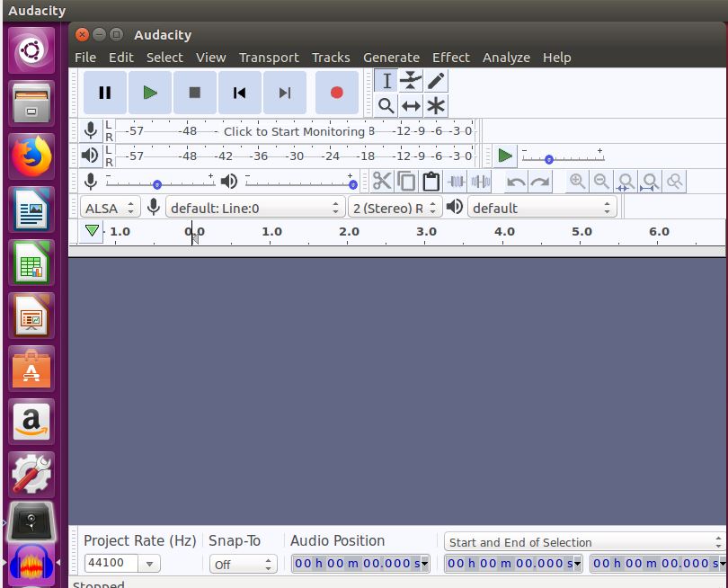Open the Transport menu

point(269,57)
